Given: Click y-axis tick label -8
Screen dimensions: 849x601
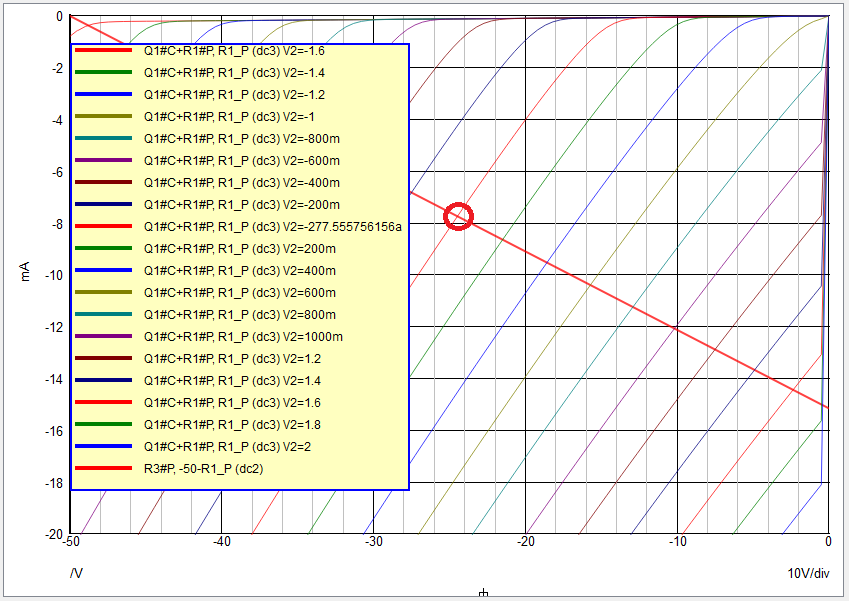Looking at the screenshot, I should [x=57, y=224].
